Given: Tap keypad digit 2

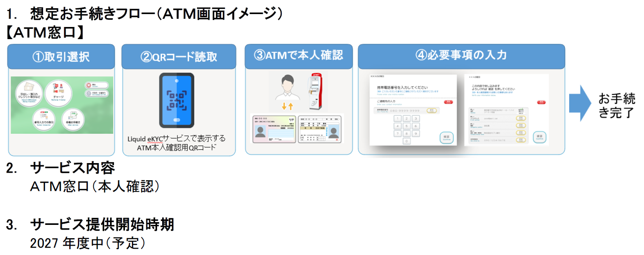Looking at the screenshot, I should pyautogui.click(x=407, y=119).
